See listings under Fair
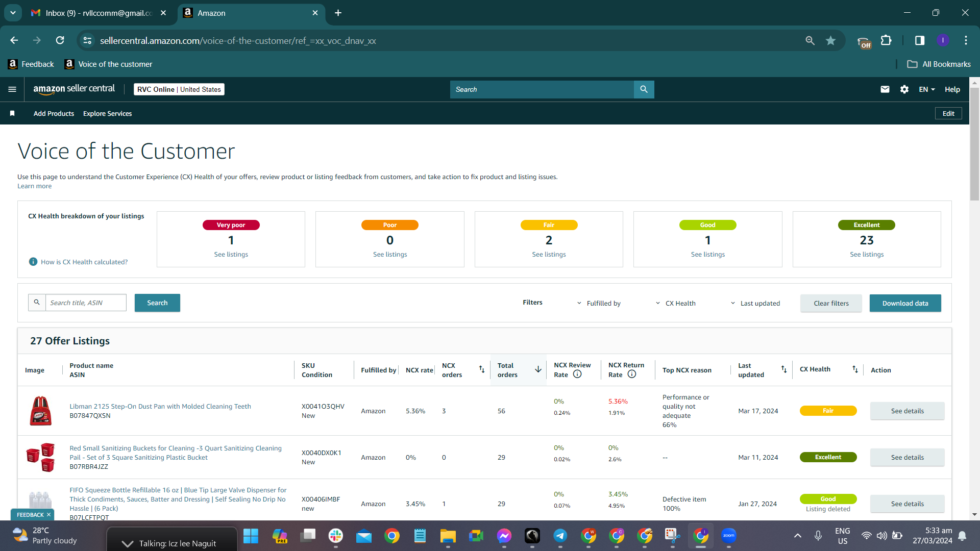Image resolution: width=980 pixels, height=551 pixels. coord(549,254)
